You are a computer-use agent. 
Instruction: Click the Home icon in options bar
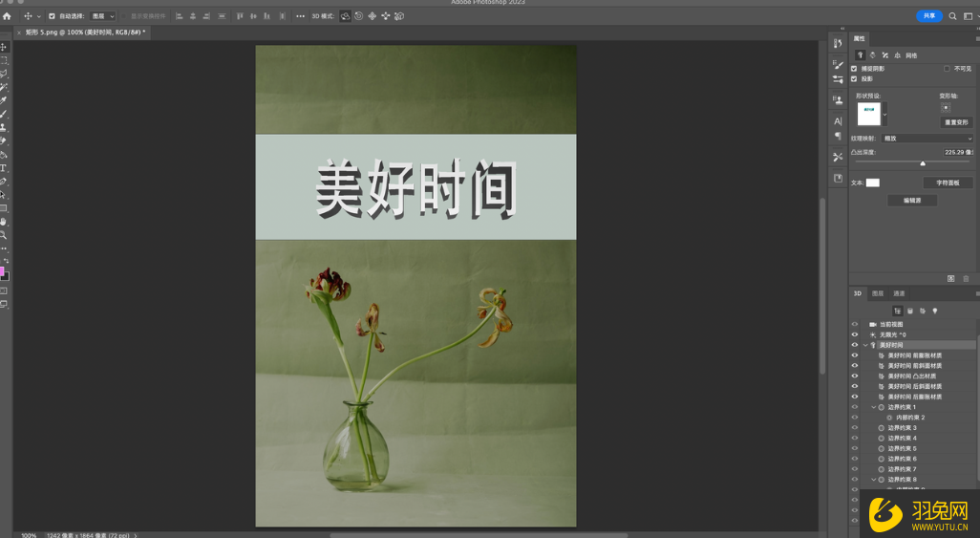click(x=7, y=16)
